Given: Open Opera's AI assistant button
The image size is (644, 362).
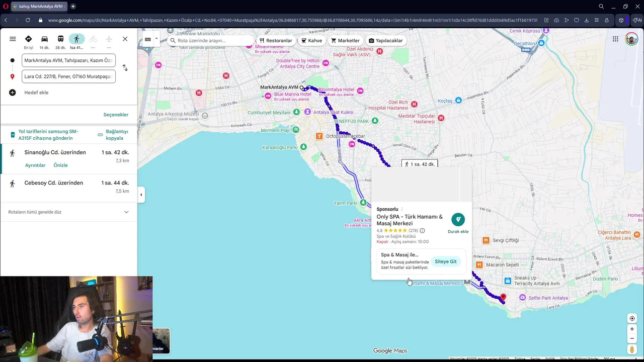Looking at the screenshot, I should click(x=638, y=20).
